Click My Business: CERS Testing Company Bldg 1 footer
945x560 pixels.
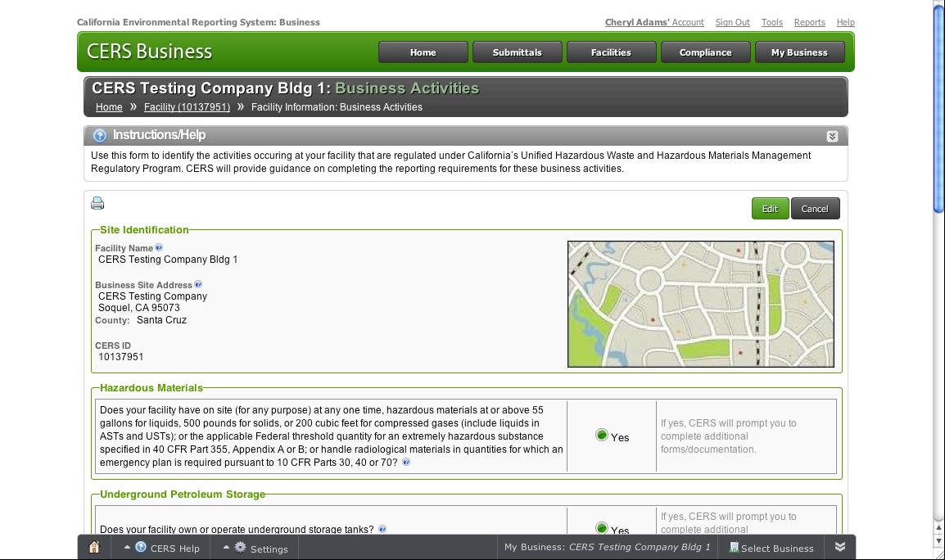tap(608, 548)
